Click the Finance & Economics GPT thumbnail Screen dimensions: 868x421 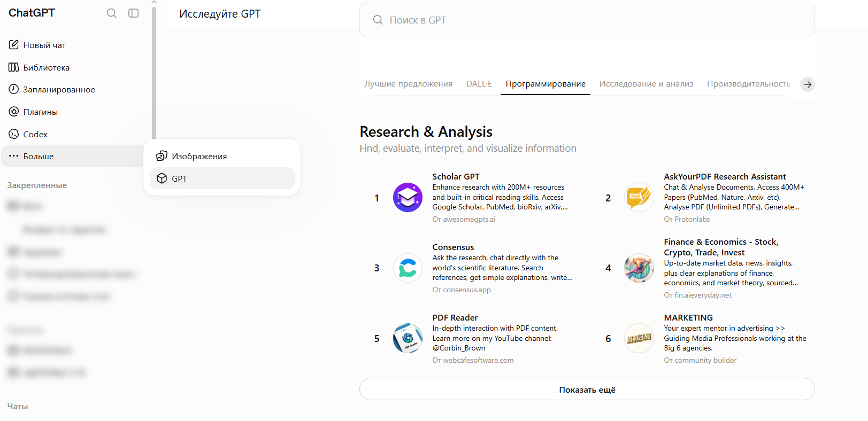639,268
